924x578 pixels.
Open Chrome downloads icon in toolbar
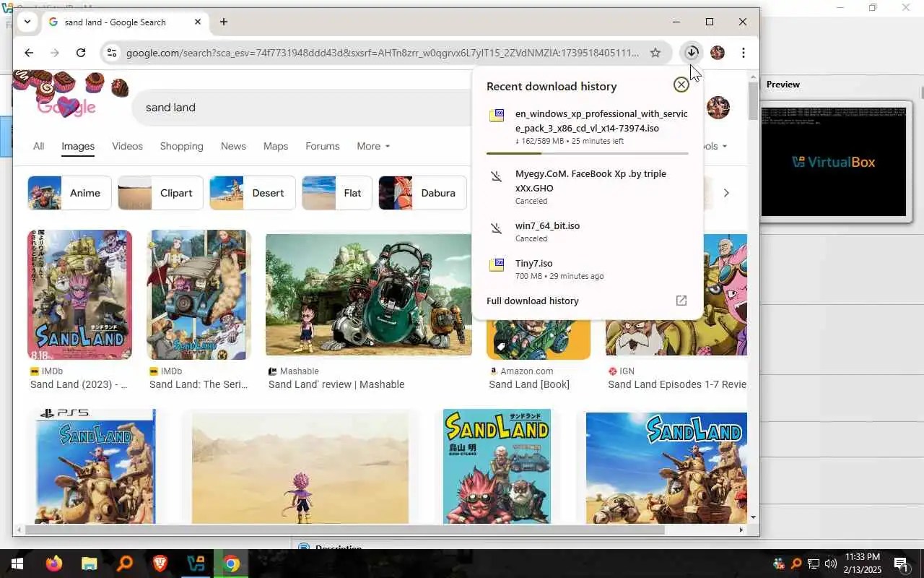[x=691, y=53]
